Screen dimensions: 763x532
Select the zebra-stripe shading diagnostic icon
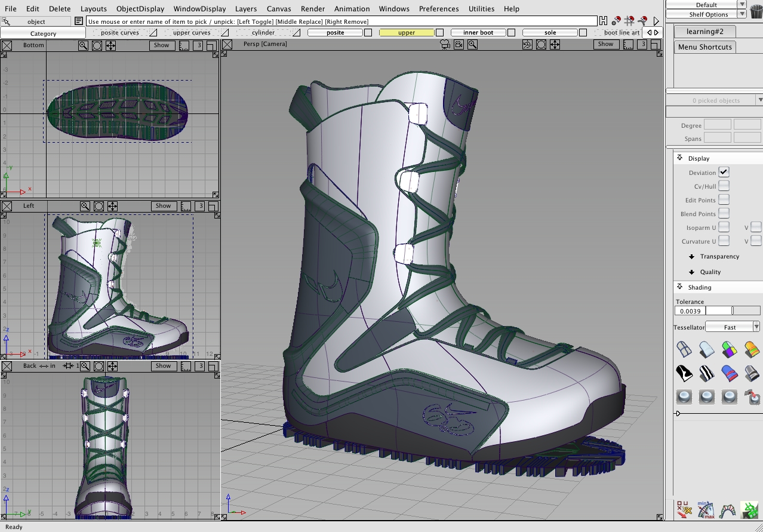click(707, 373)
